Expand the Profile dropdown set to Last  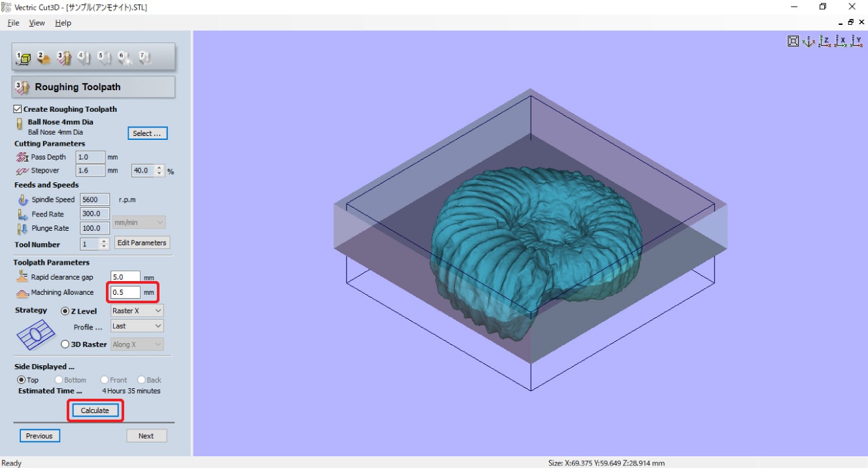coord(137,326)
